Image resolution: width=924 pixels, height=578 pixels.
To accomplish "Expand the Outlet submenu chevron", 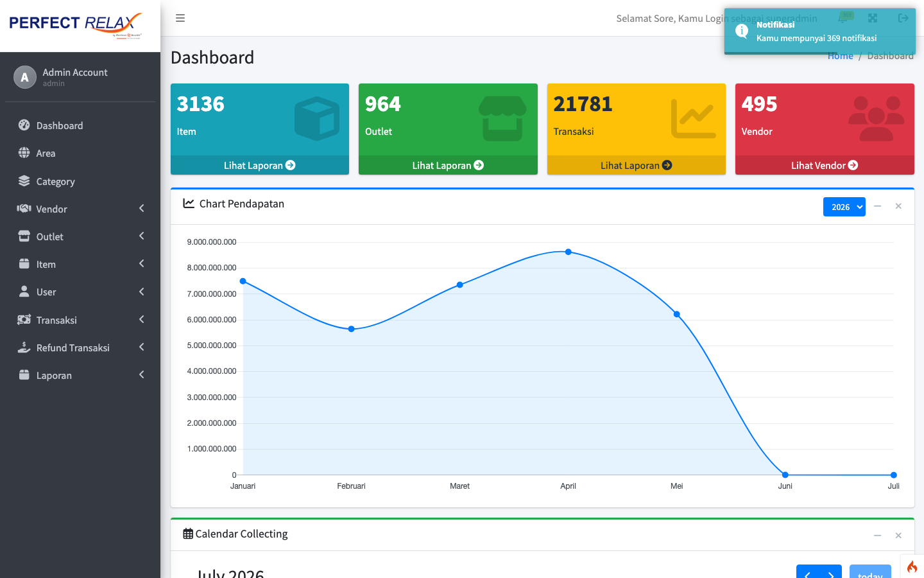I will 141,236.
